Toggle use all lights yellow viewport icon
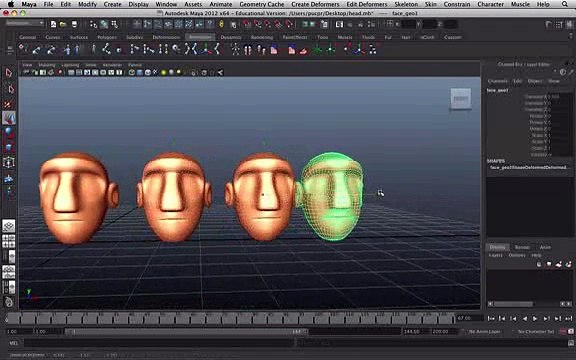 coord(163,72)
